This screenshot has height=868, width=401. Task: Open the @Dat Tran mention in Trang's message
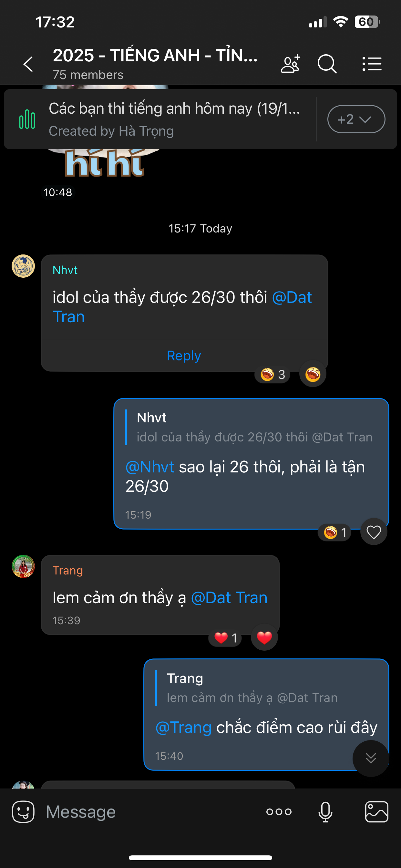click(x=229, y=598)
